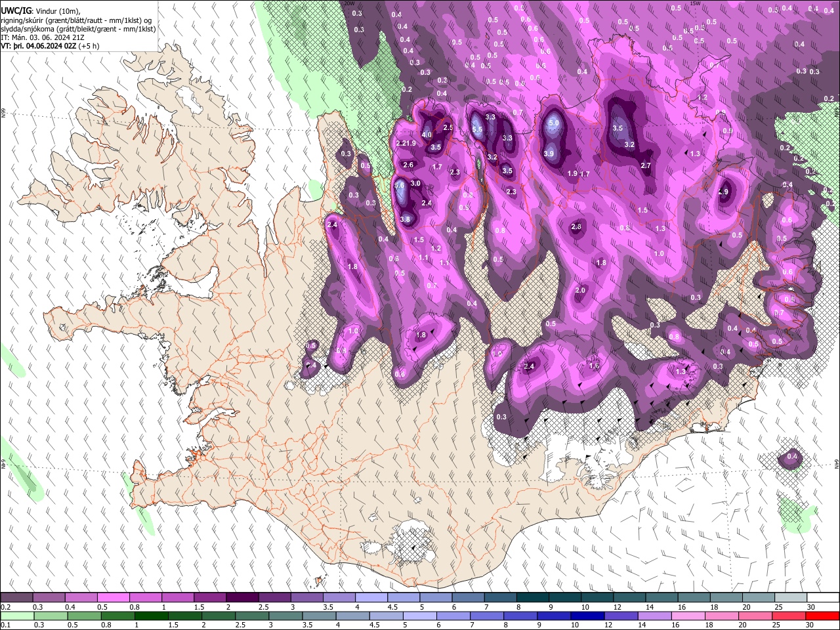Viewport: 840px width, 630px height.
Task: Click the '15W' longitude label
Action: [695, 3]
